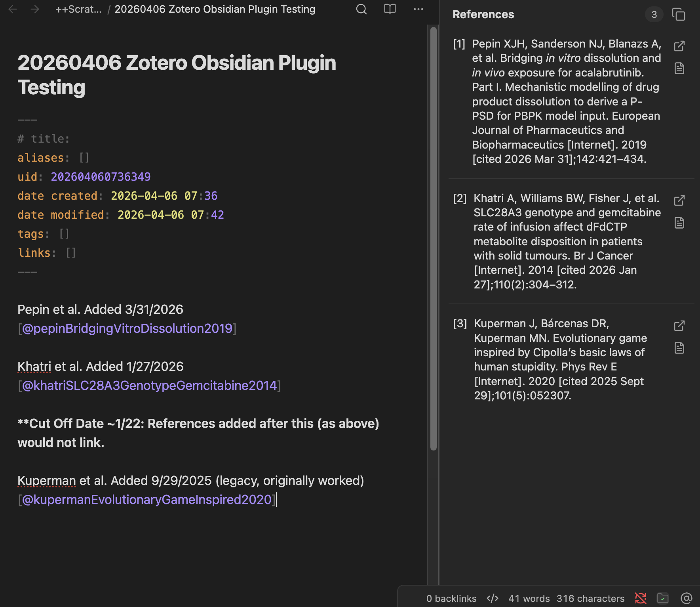Screen dimensions: 700x607
Task: Open Kuperman reference document icon
Action: pos(679,348)
